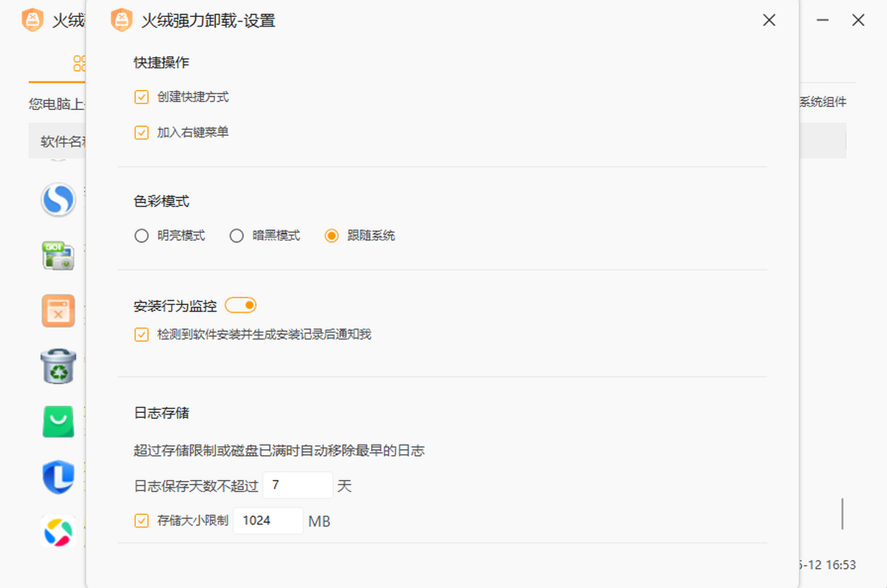Click the 超过存储限制或磁盘已满时自动移除最早的日志 description
Screen dimensions: 887x588
[279, 450]
